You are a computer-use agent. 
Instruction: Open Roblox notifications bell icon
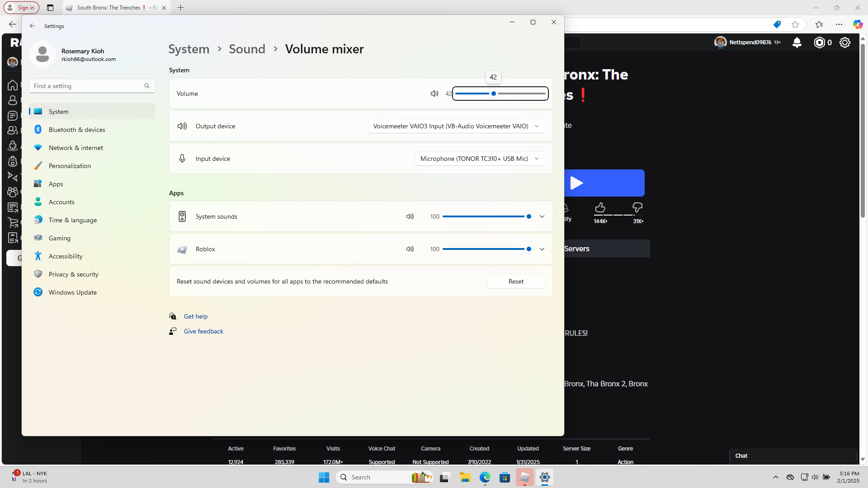(x=797, y=42)
